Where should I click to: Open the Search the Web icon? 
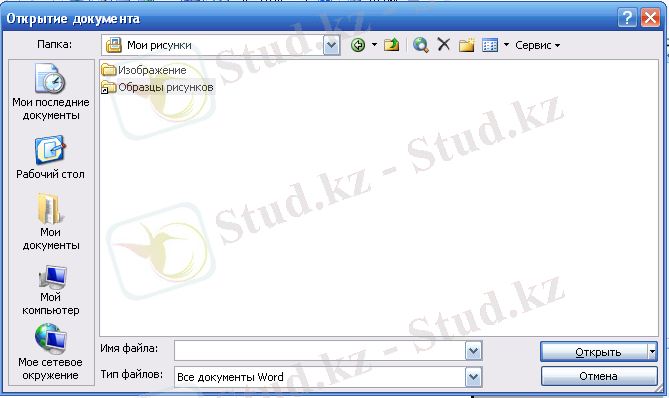421,45
